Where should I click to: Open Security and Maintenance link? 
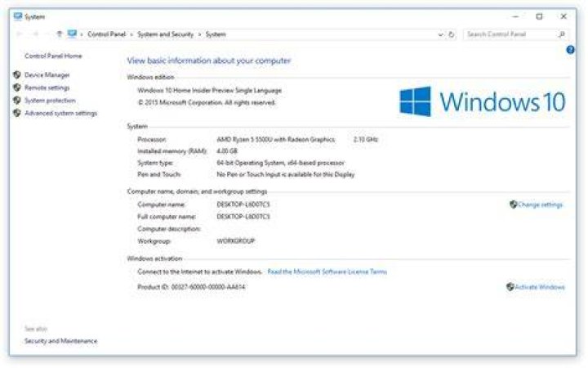pyautogui.click(x=60, y=341)
